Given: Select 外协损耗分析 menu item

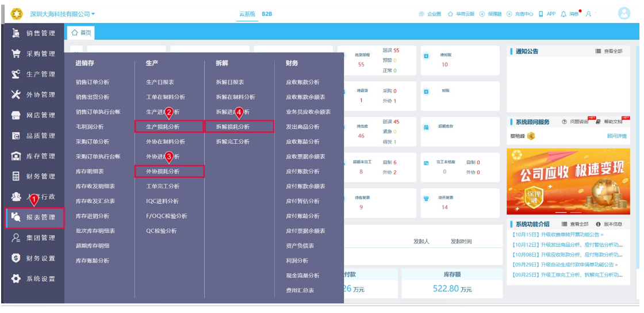Looking at the screenshot, I should (169, 171).
